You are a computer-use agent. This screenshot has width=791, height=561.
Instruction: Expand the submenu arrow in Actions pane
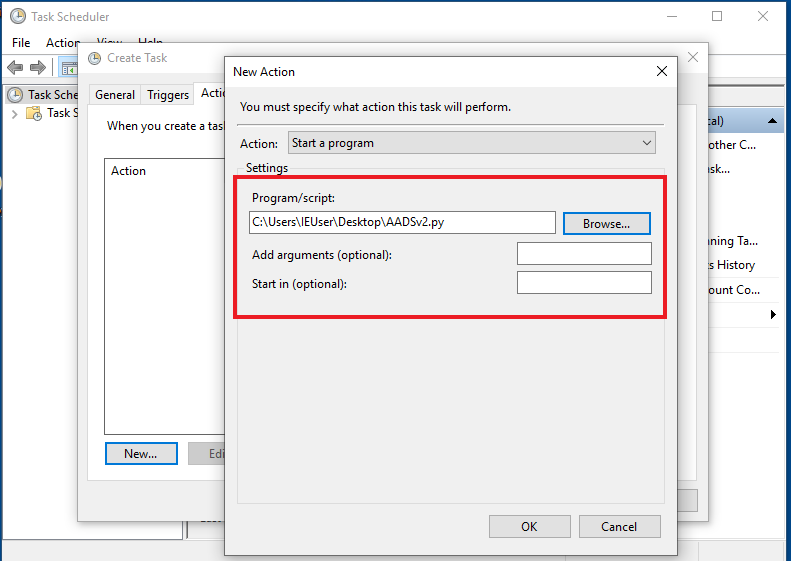[x=773, y=315]
